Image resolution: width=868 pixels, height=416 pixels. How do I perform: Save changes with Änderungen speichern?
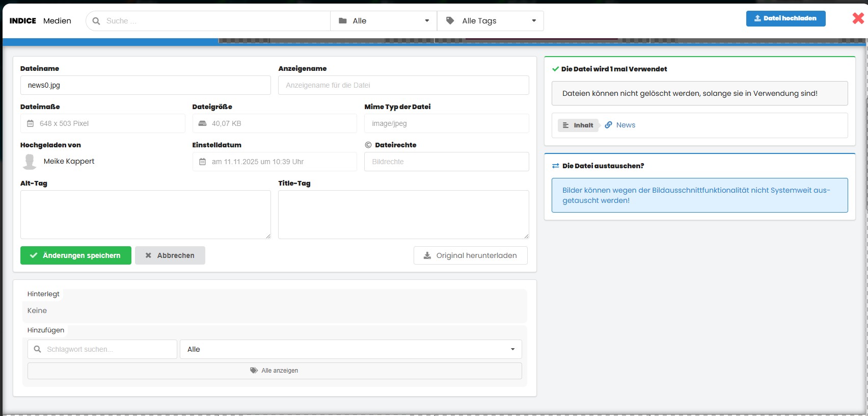pyautogui.click(x=76, y=255)
